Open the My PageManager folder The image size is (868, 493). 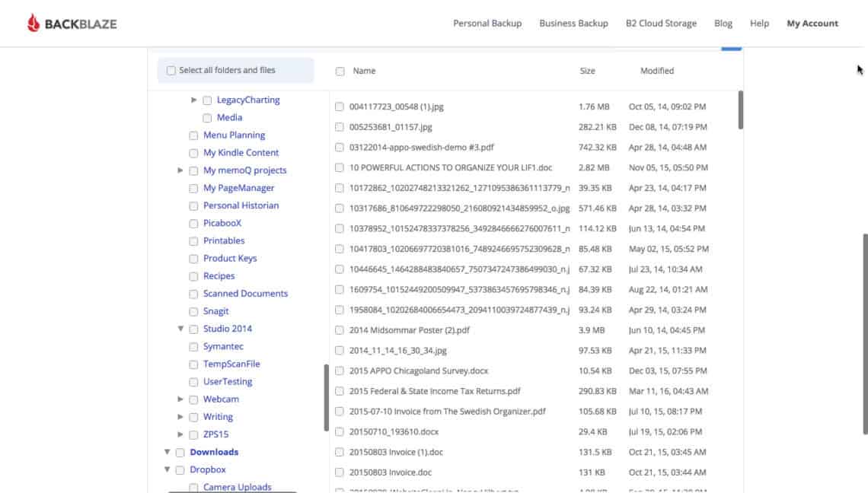click(x=238, y=188)
